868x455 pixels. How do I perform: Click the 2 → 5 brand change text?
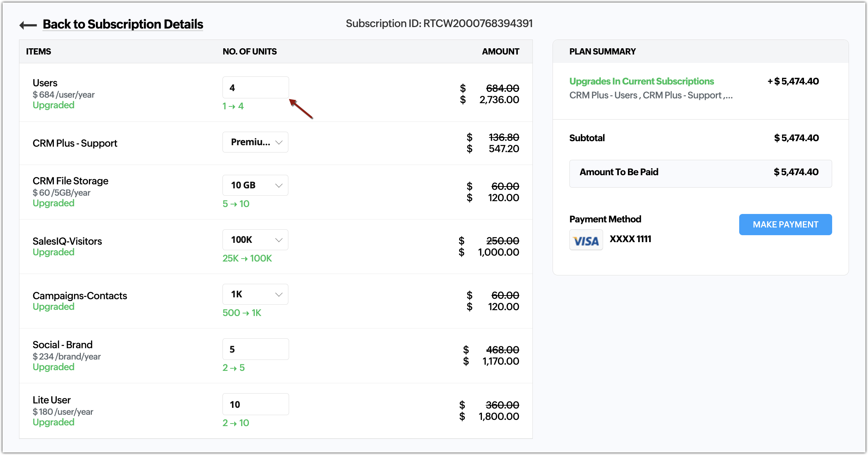tap(233, 368)
